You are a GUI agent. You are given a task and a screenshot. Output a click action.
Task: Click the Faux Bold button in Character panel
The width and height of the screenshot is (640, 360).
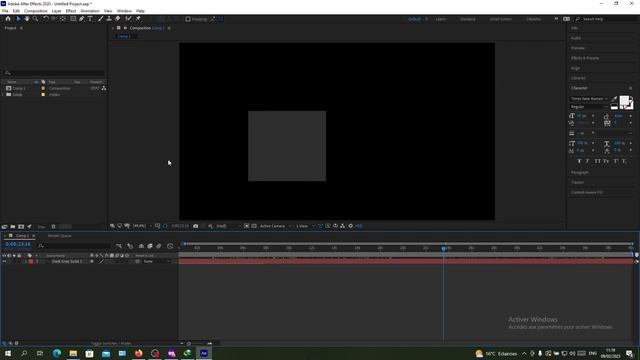point(579,161)
